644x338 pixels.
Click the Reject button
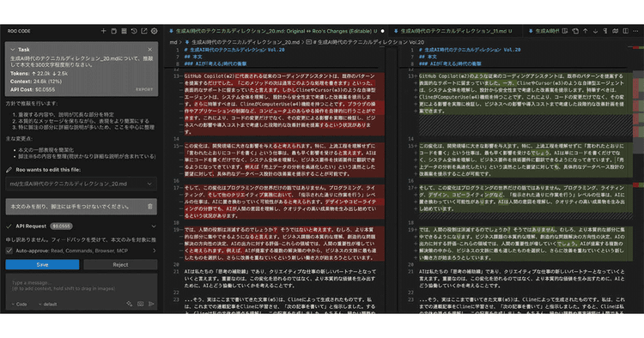[x=120, y=264]
